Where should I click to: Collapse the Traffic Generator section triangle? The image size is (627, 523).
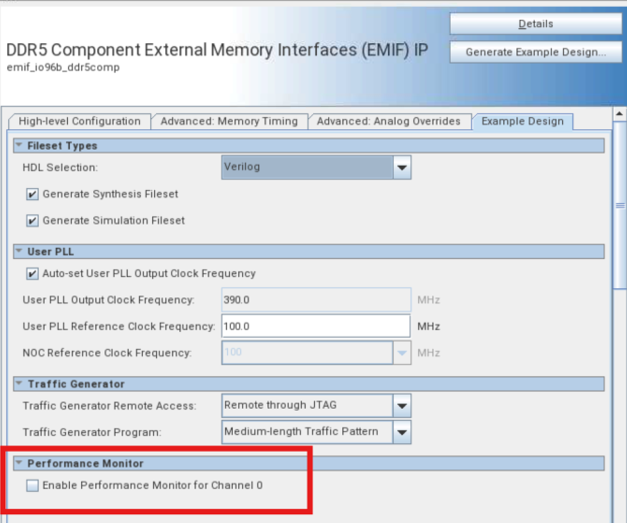pyautogui.click(x=19, y=384)
